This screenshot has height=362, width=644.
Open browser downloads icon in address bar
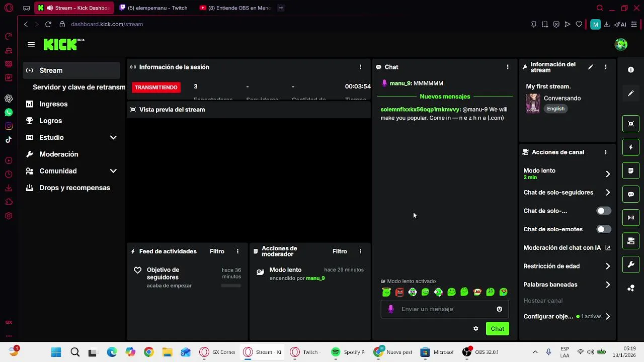(606, 24)
